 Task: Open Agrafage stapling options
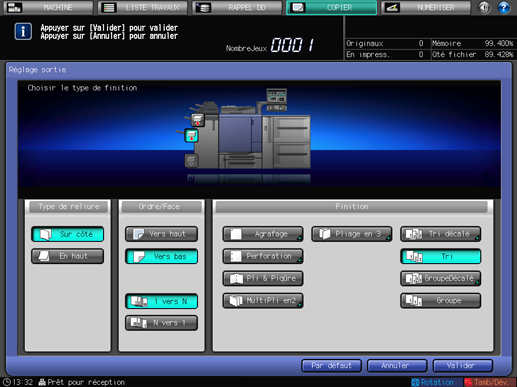(263, 234)
